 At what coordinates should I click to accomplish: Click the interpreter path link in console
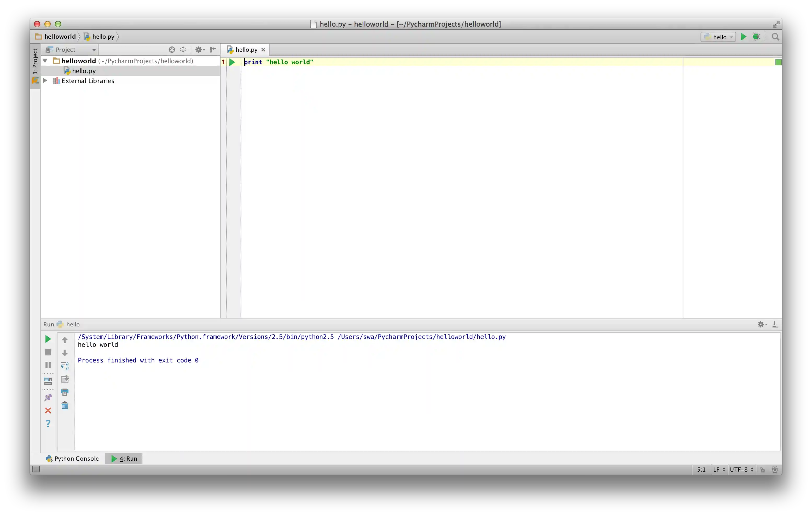pyautogui.click(x=292, y=337)
